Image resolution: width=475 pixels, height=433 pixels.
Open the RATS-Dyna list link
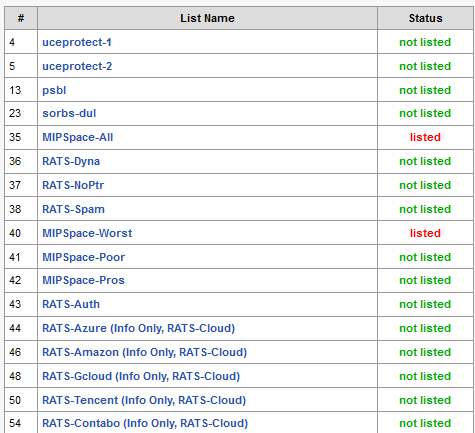(x=71, y=161)
